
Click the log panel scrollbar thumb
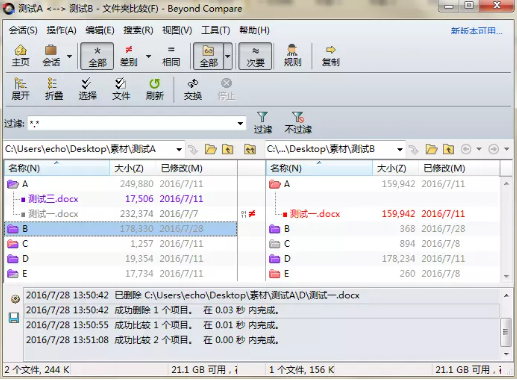(506, 332)
